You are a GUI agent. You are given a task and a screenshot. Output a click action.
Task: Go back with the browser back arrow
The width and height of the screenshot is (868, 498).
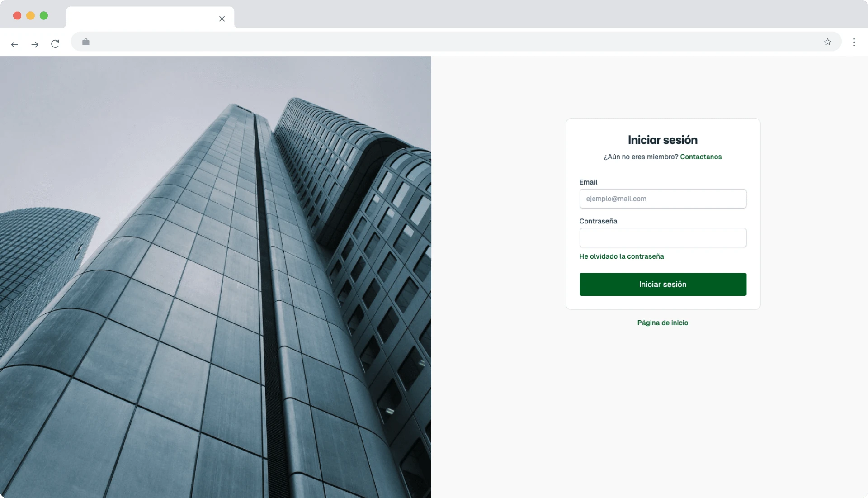pyautogui.click(x=14, y=44)
